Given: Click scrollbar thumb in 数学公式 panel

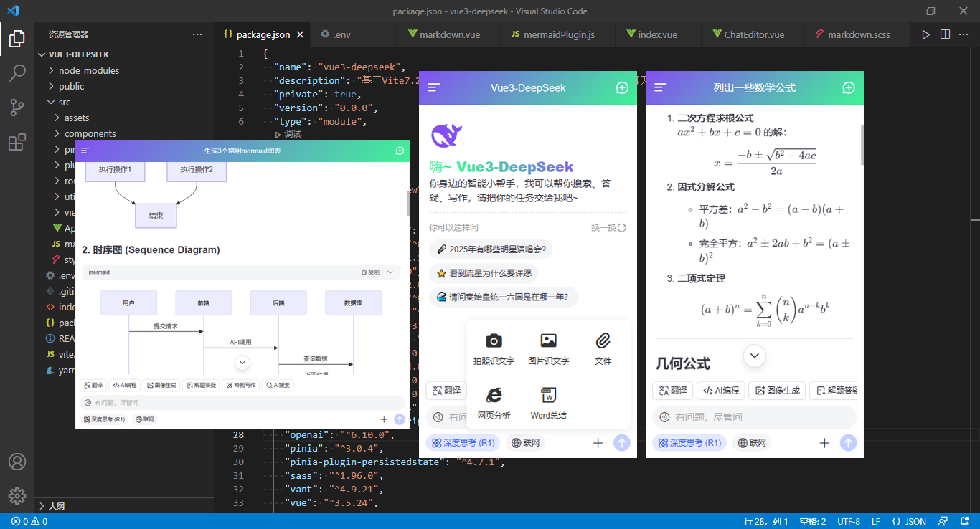Looking at the screenshot, I should (861, 145).
